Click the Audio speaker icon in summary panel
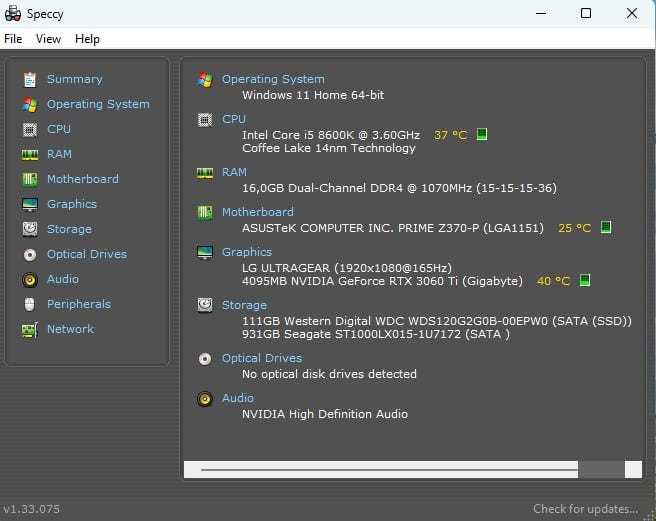 pos(205,399)
